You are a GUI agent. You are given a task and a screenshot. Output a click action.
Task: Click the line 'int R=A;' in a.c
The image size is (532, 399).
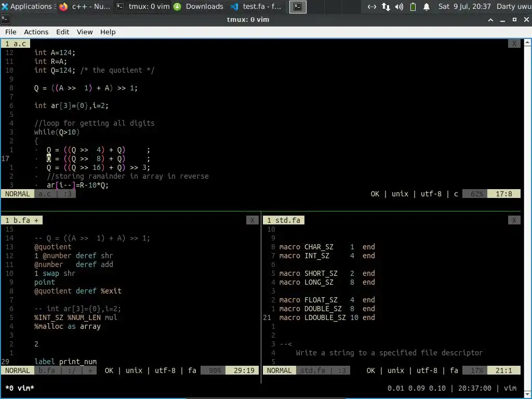point(50,61)
